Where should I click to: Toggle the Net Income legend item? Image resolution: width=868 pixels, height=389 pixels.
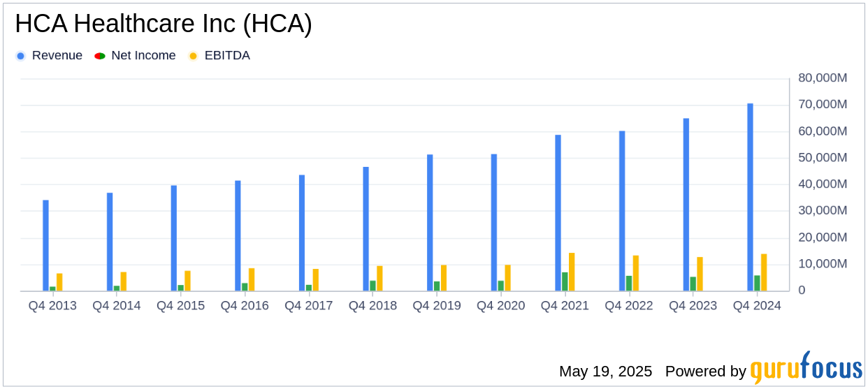coord(136,56)
